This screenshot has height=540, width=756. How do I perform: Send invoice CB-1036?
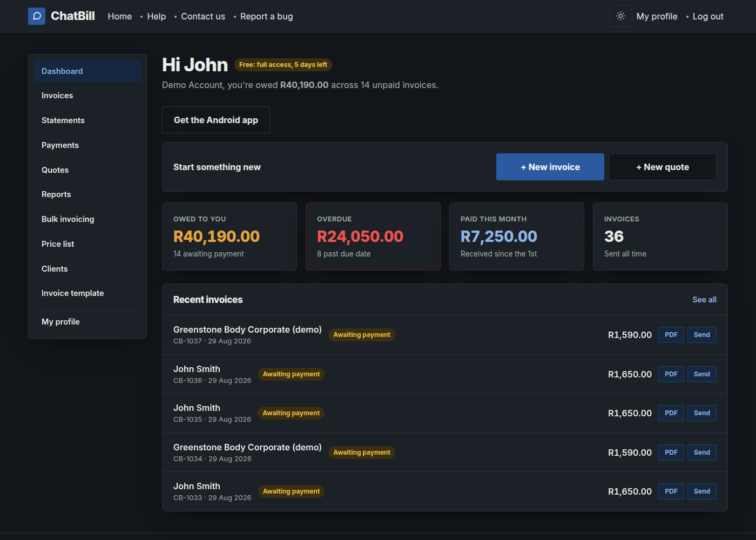[x=702, y=374]
